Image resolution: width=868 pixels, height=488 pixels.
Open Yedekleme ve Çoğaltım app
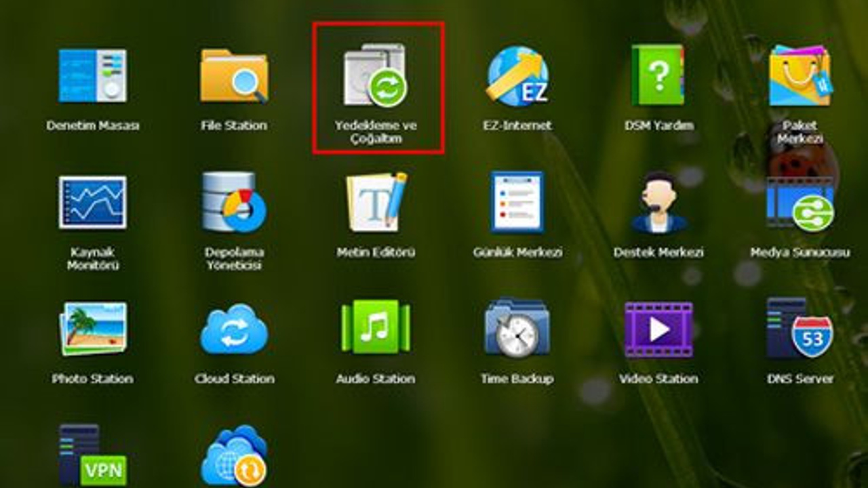point(376,76)
